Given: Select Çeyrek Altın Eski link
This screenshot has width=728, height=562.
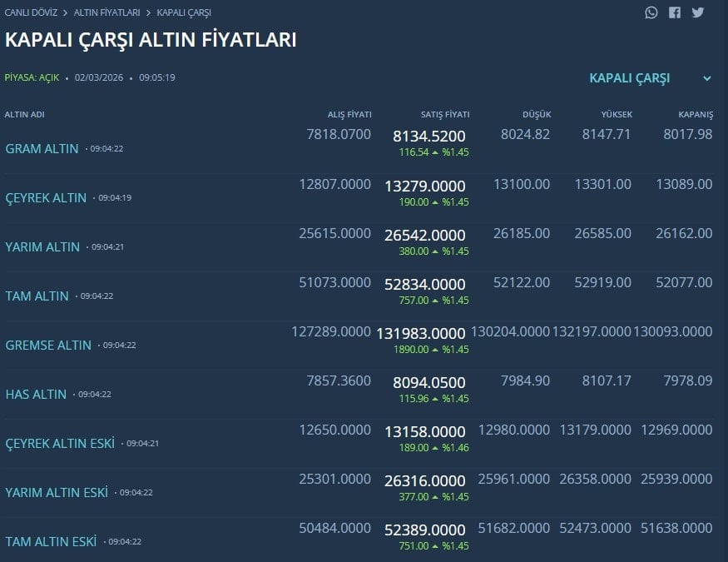Looking at the screenshot, I should coord(60,443).
